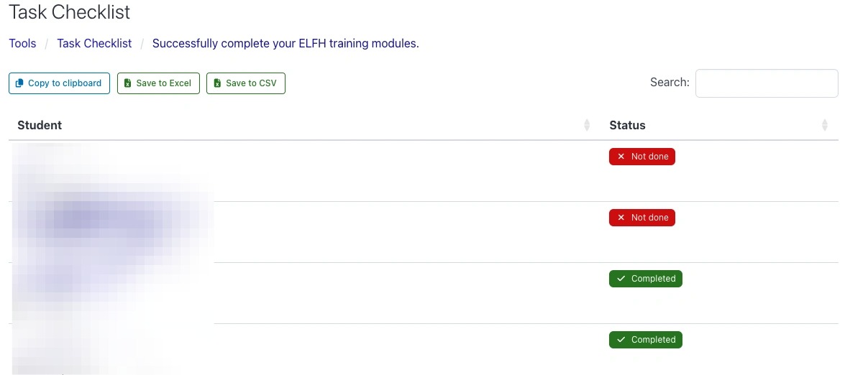Viewport: 868px width, 375px height.
Task: Sort the table by the Student header
Action: pyautogui.click(x=40, y=125)
